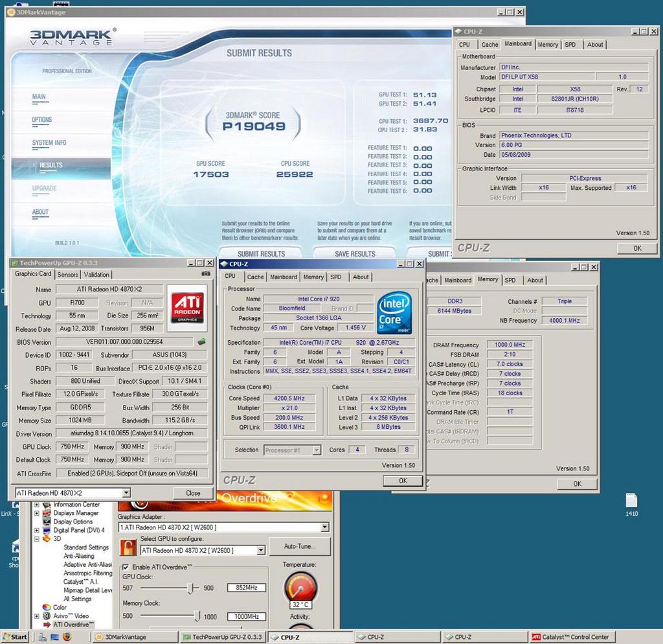Open the GPU-Z graphics card selector dropdown

pos(126,493)
